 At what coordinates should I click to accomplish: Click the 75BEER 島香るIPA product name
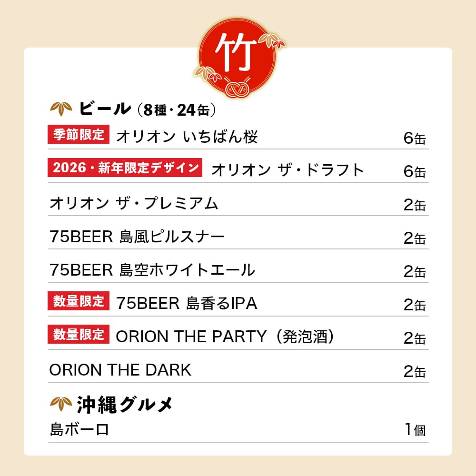pyautogui.click(x=187, y=304)
